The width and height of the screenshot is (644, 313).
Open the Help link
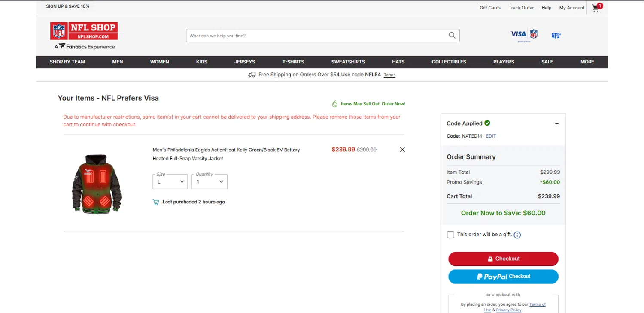(547, 8)
